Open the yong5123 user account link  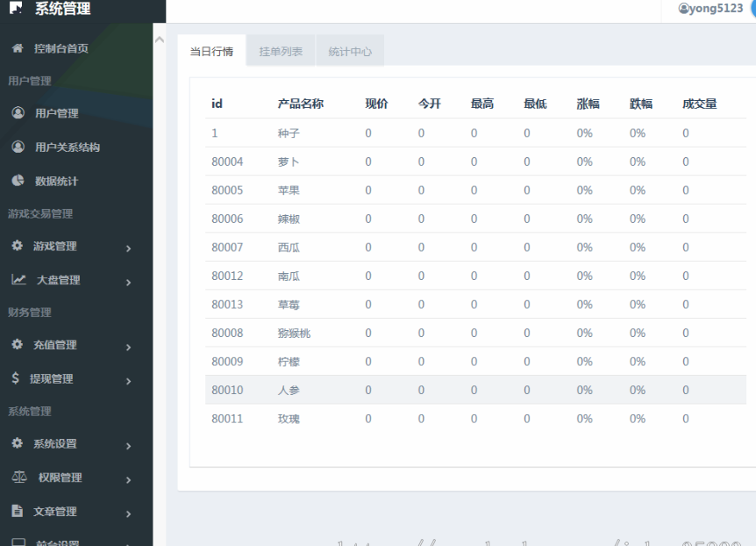click(x=710, y=9)
